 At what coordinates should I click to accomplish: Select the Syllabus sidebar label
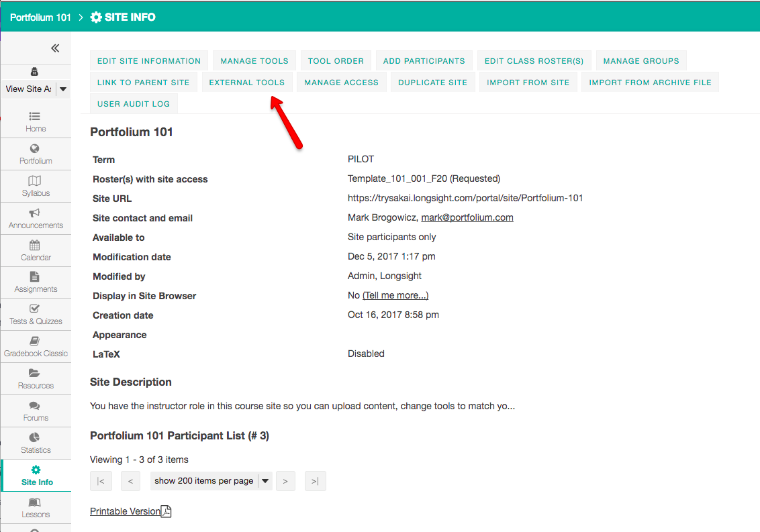coord(36,193)
